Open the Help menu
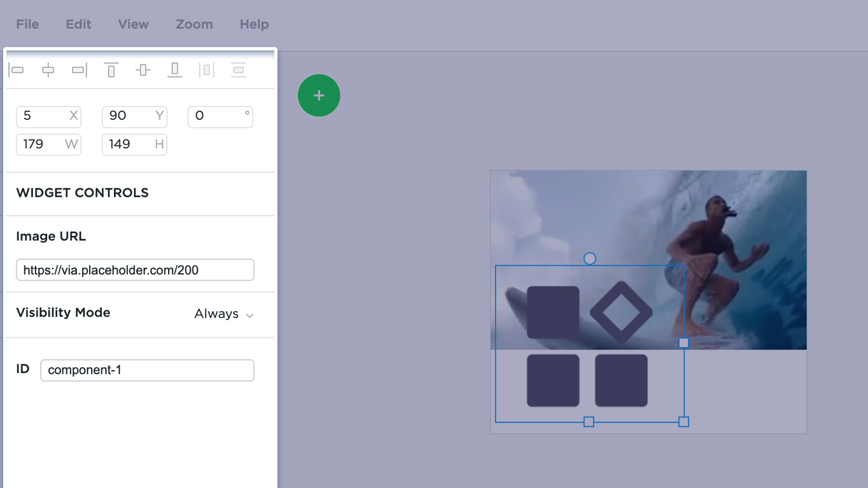868x488 pixels. [254, 24]
